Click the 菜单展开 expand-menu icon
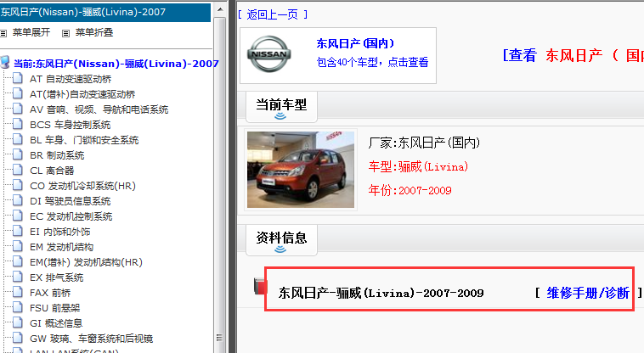 click(x=3, y=34)
